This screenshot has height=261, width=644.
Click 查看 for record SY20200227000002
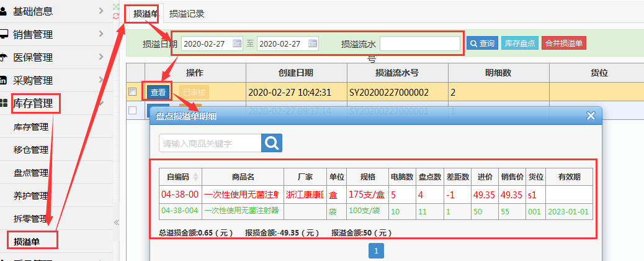click(158, 92)
